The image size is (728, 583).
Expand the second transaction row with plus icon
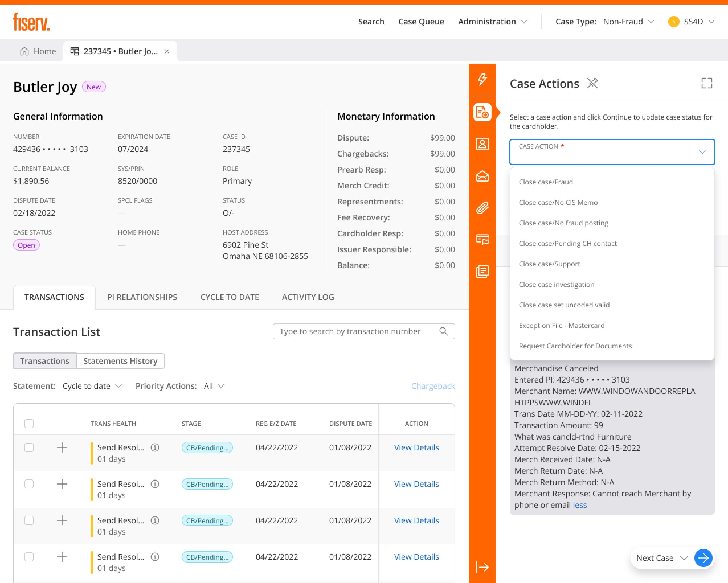(62, 484)
